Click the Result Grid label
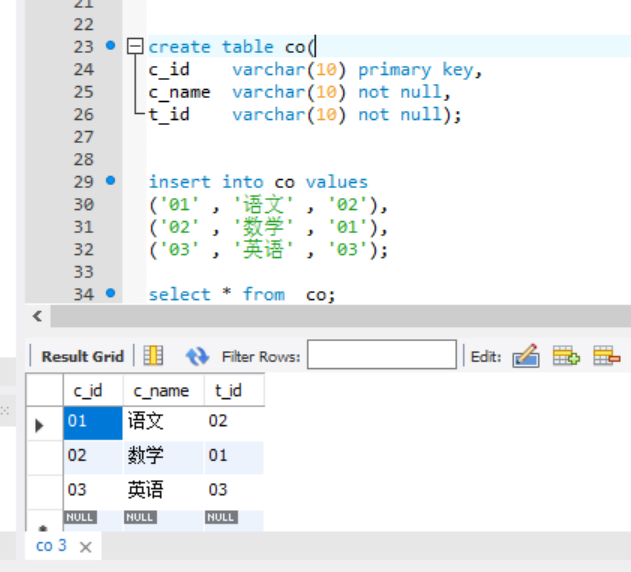 tap(82, 357)
